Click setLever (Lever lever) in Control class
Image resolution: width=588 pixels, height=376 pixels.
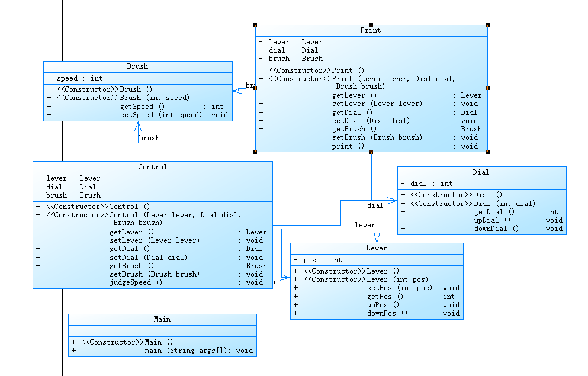click(155, 240)
